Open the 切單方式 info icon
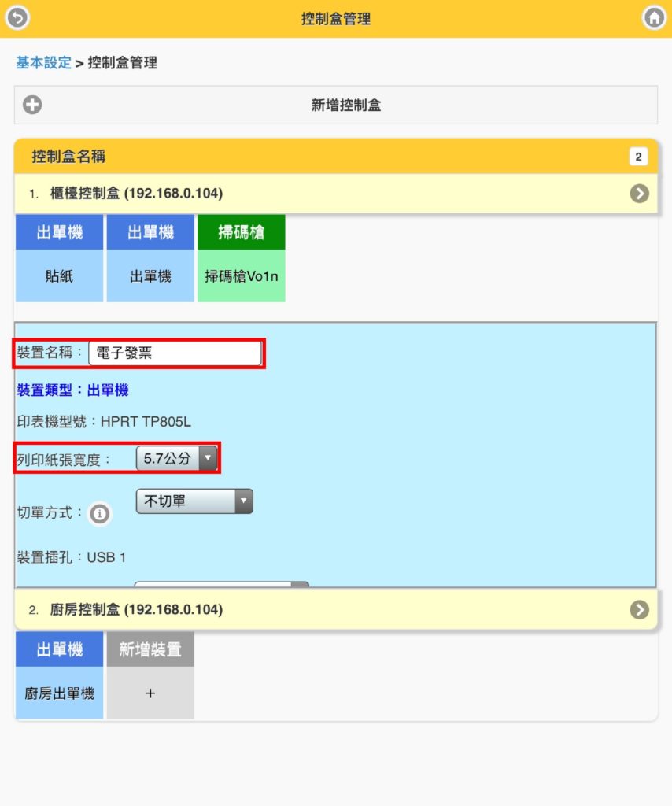The height and width of the screenshot is (806, 672). (100, 513)
